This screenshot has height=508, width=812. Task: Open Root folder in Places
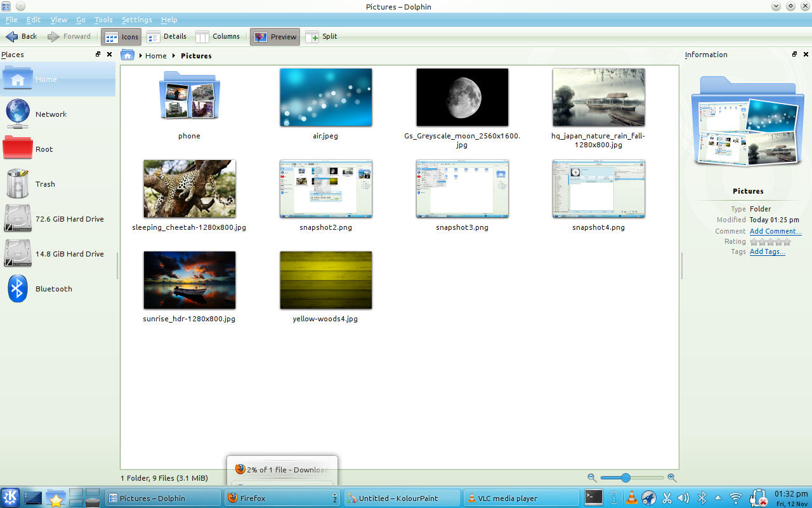tap(58, 149)
